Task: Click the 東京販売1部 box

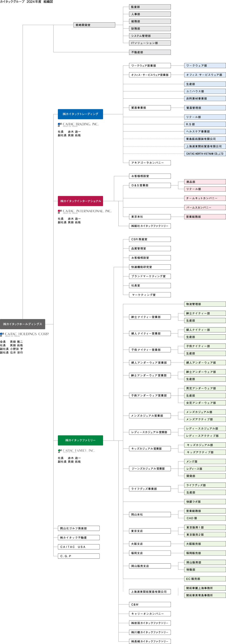Action: (x=205, y=528)
